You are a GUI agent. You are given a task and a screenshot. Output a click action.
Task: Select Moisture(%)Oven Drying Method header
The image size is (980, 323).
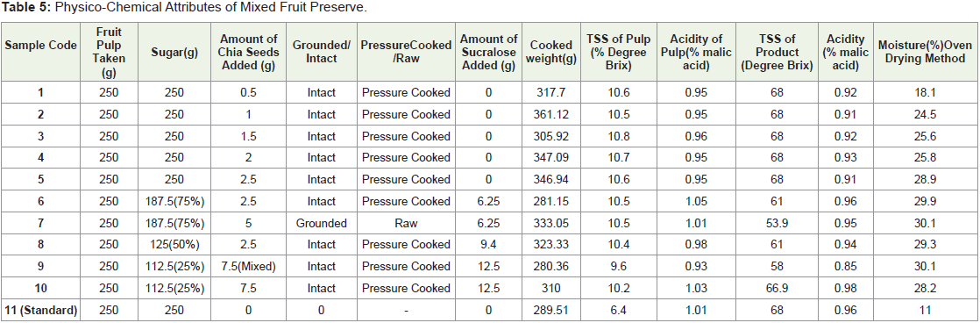[x=925, y=52]
